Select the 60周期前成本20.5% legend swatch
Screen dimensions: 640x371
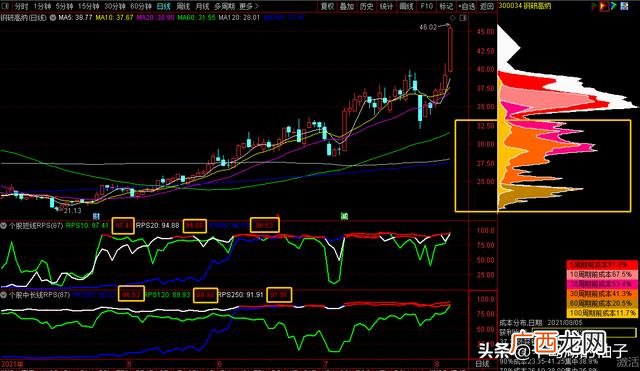tap(602, 303)
